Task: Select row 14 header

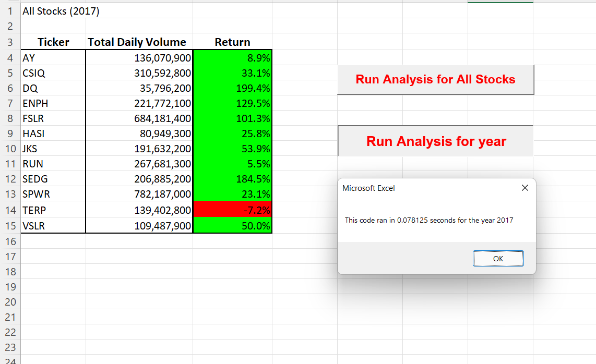Action: point(10,210)
